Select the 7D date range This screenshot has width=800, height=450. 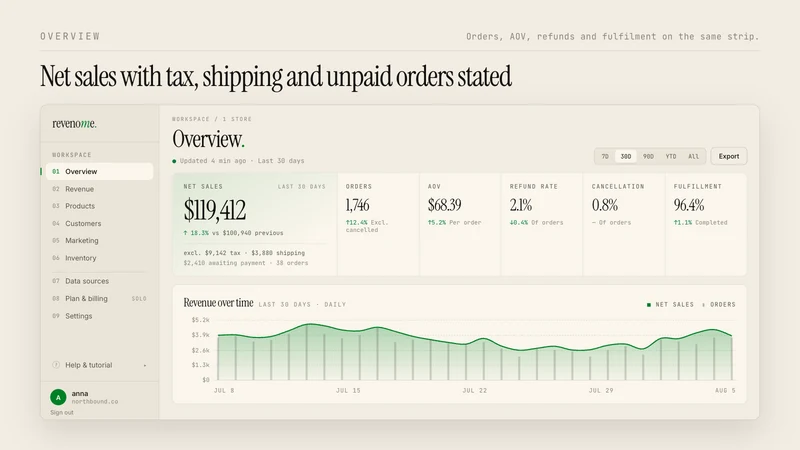(605, 157)
